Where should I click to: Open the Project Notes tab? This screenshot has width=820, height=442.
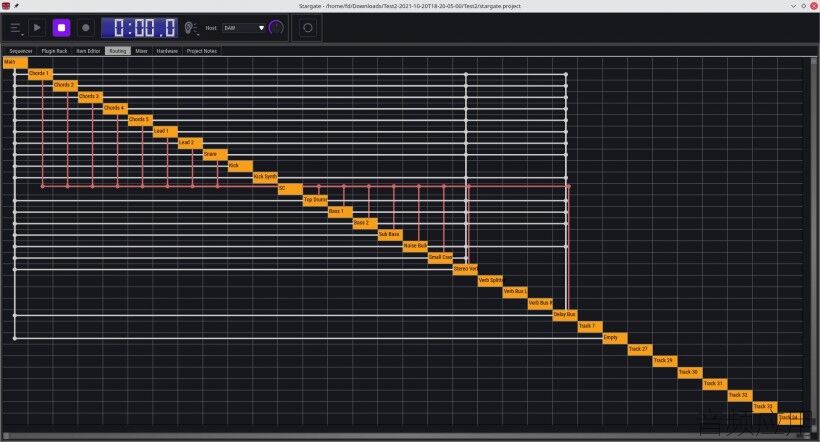tap(201, 51)
